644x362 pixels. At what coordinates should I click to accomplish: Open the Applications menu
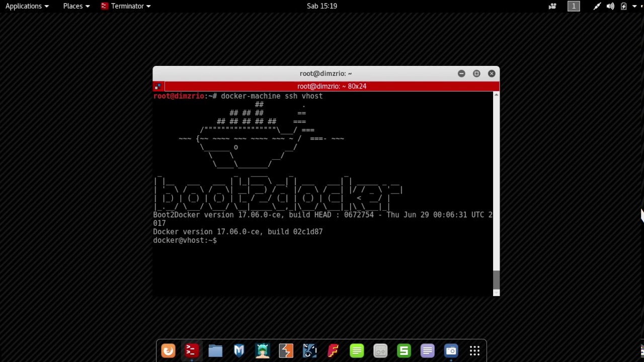point(27,6)
